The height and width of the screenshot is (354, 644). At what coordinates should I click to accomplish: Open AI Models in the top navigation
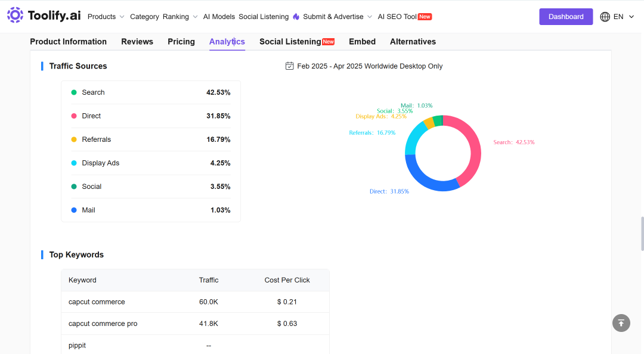[x=219, y=17]
